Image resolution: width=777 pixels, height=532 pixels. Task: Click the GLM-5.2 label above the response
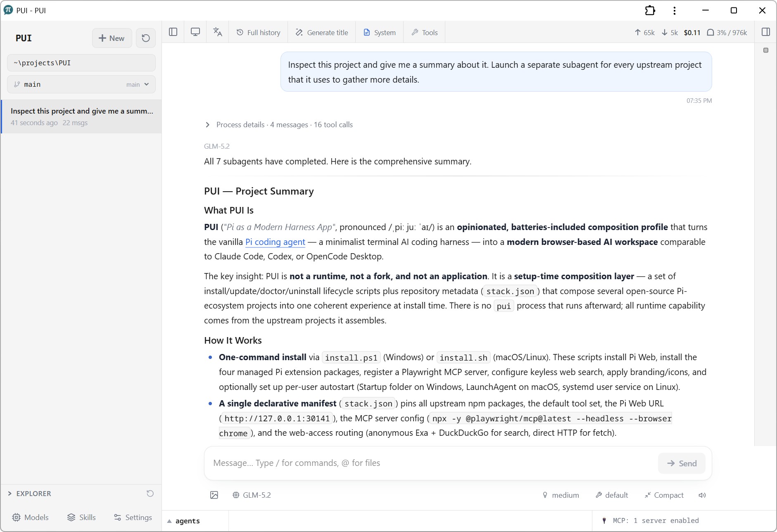tap(217, 146)
